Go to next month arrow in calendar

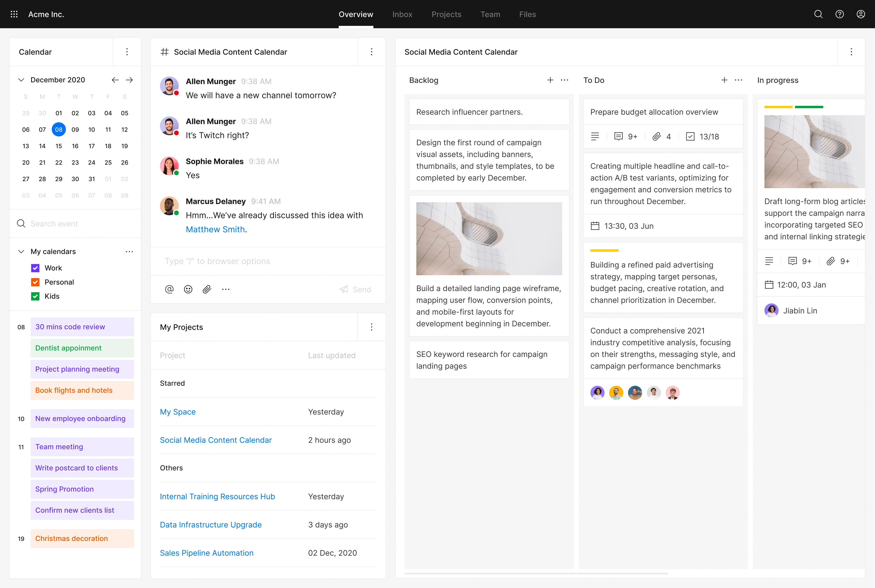[129, 80]
